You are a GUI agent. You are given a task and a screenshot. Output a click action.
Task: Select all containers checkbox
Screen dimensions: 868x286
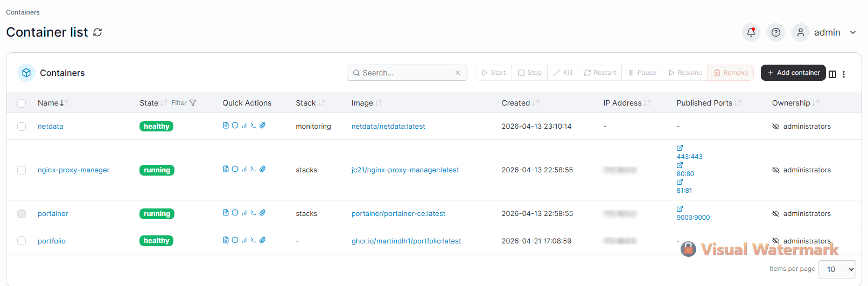coord(22,103)
